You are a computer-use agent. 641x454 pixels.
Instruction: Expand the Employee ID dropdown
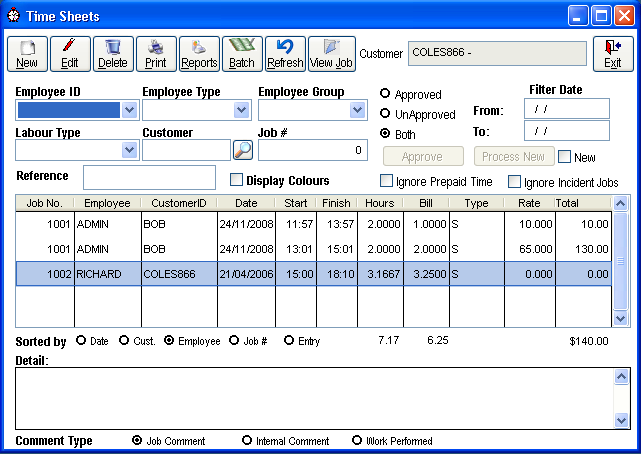pos(128,110)
